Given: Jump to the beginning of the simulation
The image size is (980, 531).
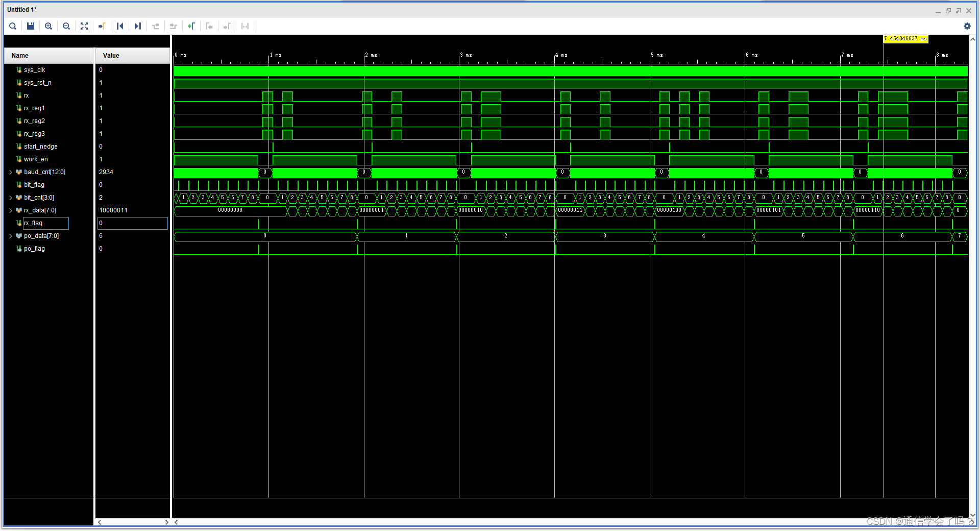Looking at the screenshot, I should 120,26.
